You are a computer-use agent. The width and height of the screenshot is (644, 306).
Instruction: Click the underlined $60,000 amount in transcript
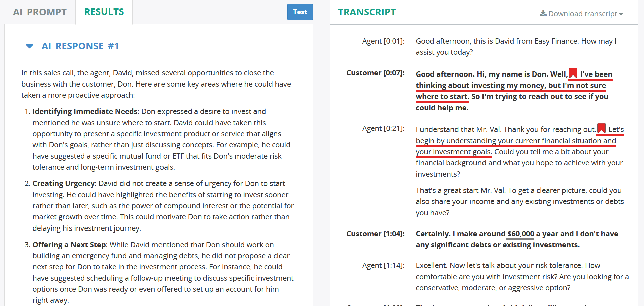(521, 234)
